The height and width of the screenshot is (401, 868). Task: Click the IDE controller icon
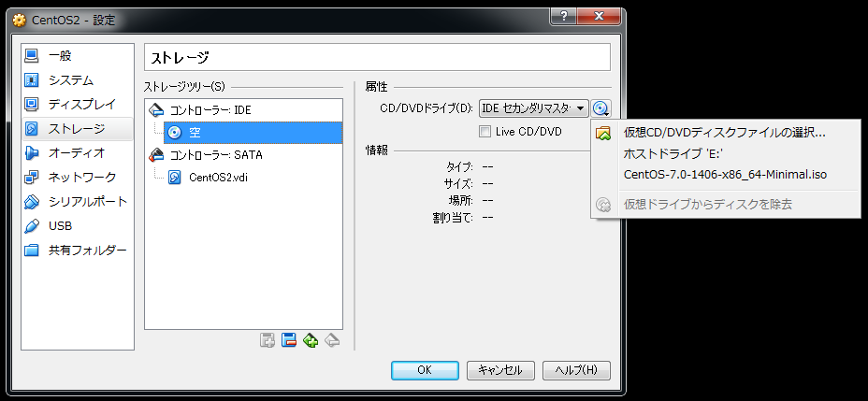point(156,110)
